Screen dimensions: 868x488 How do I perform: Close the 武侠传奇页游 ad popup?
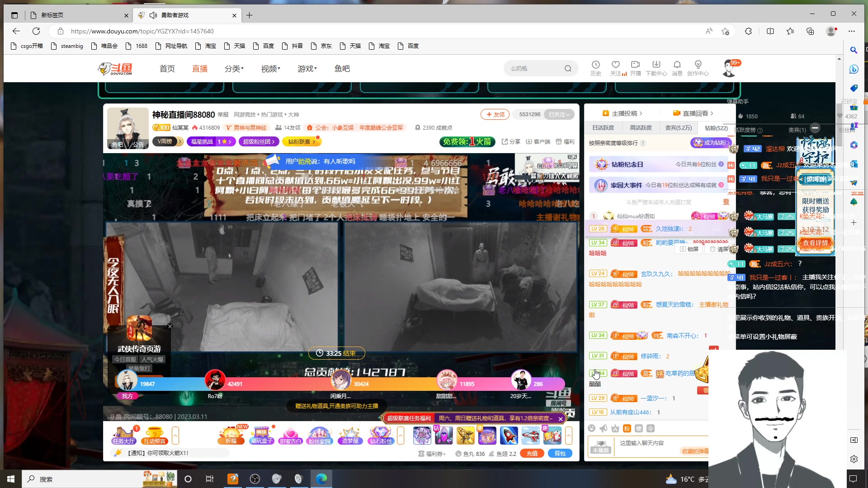click(x=170, y=326)
